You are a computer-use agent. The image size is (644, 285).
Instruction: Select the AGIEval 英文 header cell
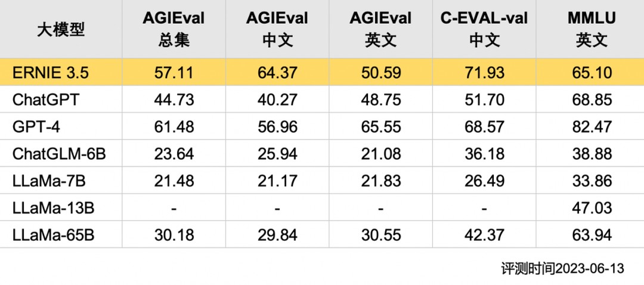click(x=380, y=29)
